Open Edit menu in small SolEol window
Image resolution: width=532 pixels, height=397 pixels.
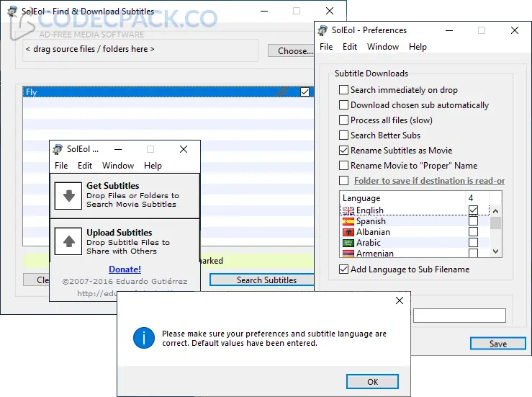85,166
